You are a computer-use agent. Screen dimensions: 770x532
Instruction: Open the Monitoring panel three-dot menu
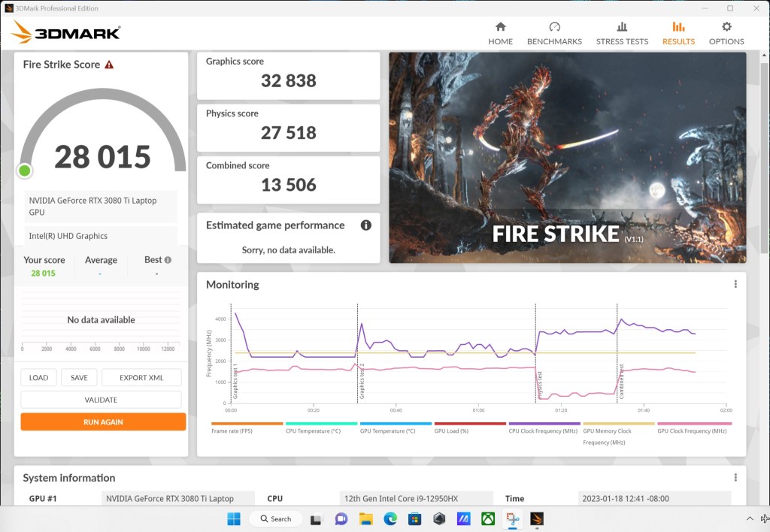tap(735, 284)
